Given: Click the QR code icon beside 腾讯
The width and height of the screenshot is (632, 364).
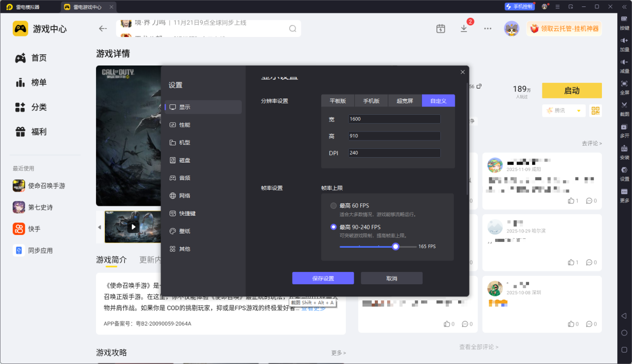Looking at the screenshot, I should (596, 111).
